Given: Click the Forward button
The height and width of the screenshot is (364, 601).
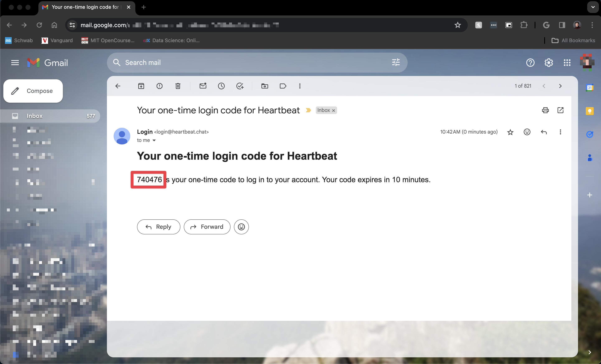Looking at the screenshot, I should click(x=207, y=227).
